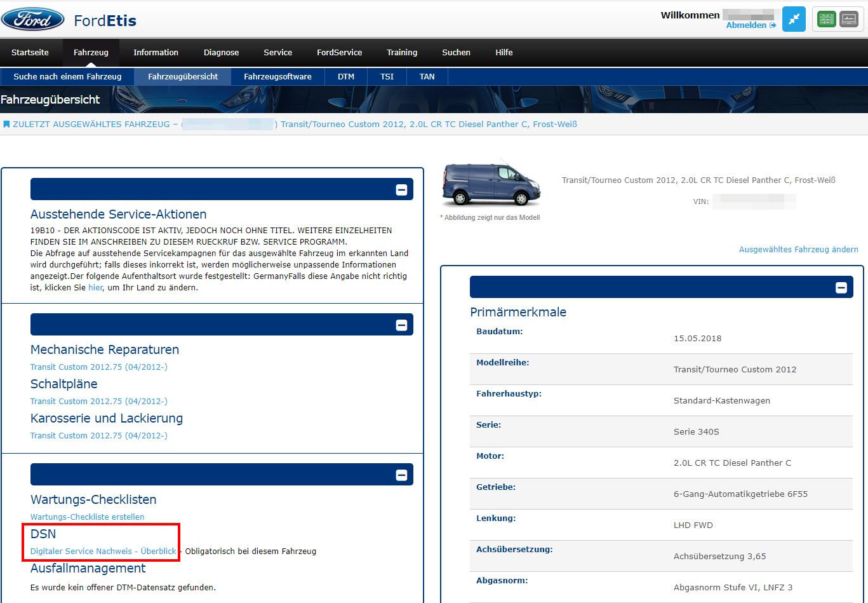Click the Ford oval logo

point(33,20)
